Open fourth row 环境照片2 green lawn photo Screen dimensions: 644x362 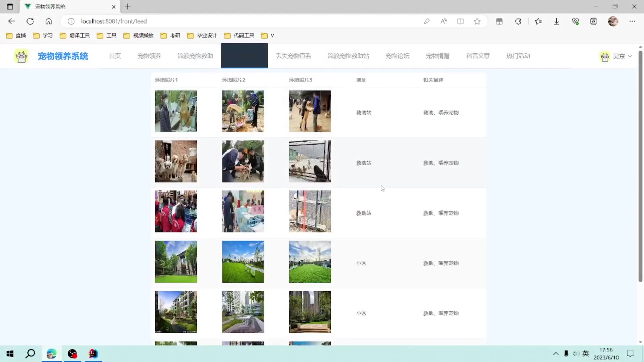[x=243, y=262]
